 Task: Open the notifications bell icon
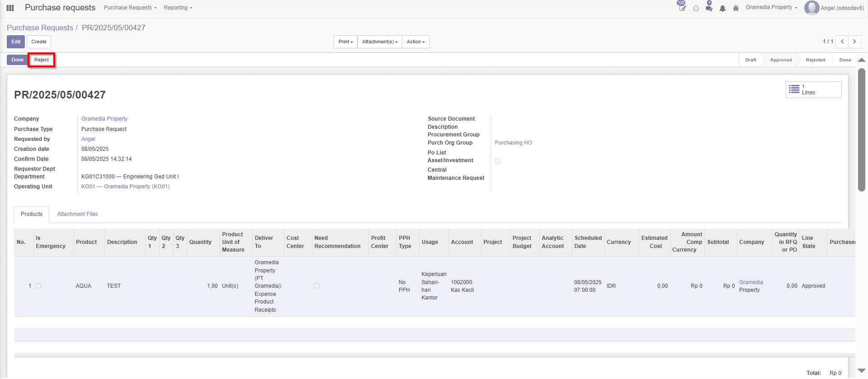tap(722, 8)
